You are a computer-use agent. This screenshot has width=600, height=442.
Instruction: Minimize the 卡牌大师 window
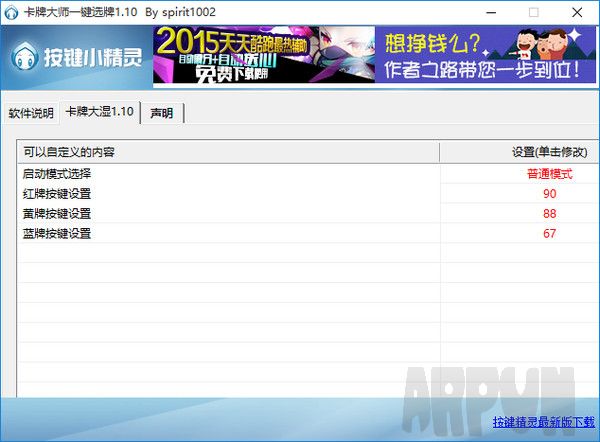tap(491, 13)
